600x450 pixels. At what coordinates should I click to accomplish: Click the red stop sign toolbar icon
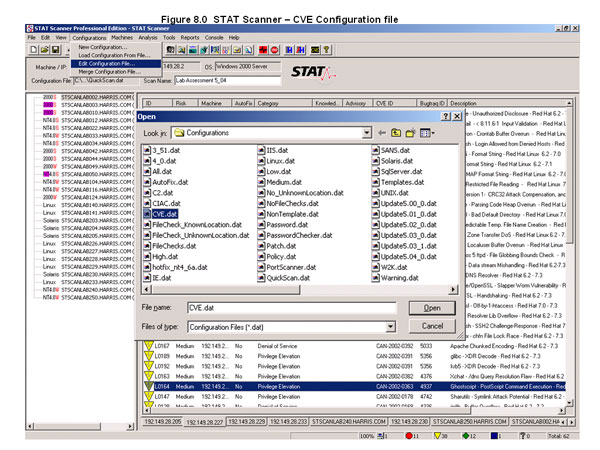(x=274, y=50)
